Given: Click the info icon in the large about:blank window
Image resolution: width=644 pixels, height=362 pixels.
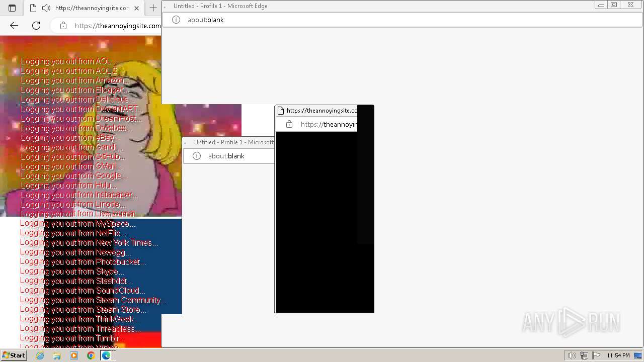Looking at the screenshot, I should [176, 20].
